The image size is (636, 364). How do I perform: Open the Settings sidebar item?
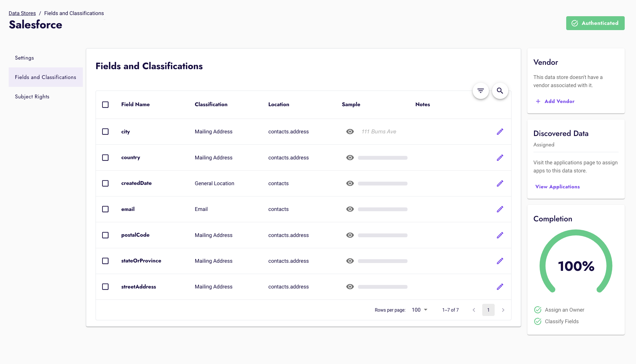pos(46,58)
